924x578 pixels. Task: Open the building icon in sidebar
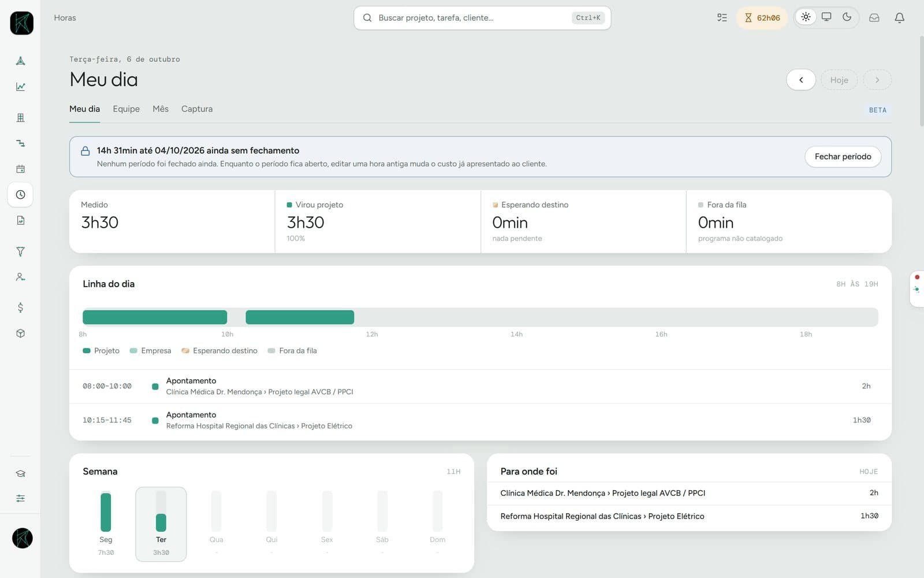coord(20,118)
